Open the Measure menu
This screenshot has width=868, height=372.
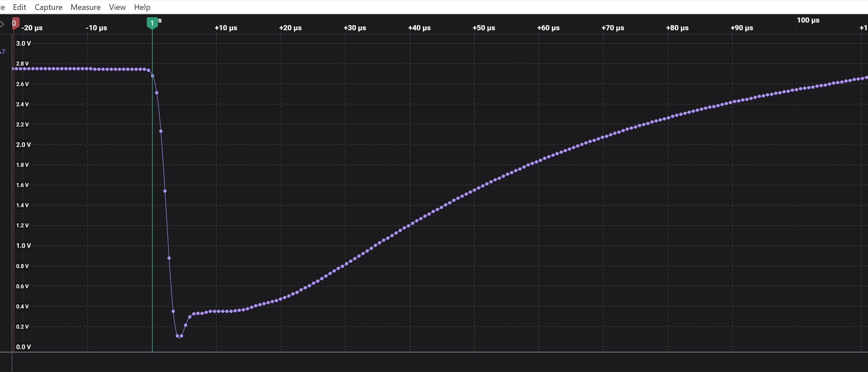[x=85, y=7]
